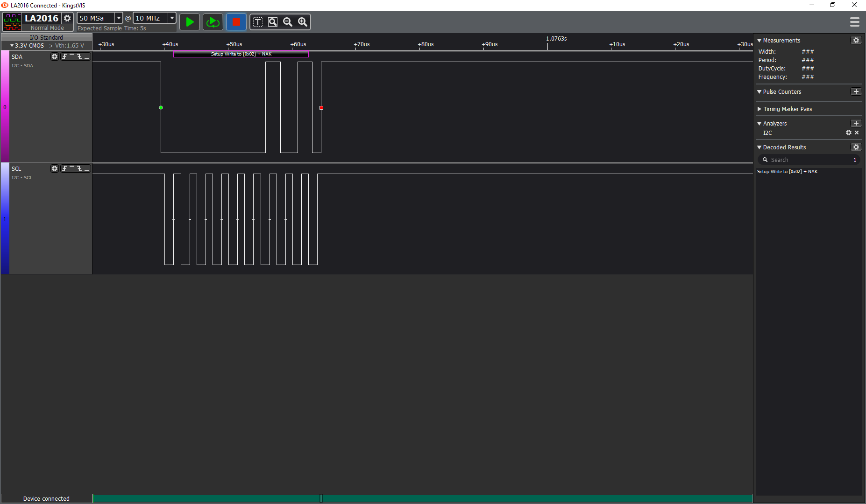
Task: Set falling-edge trigger on SDA channel
Action: [79, 56]
